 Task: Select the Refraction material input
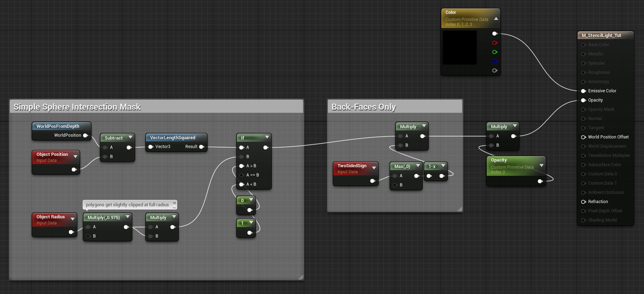point(598,202)
